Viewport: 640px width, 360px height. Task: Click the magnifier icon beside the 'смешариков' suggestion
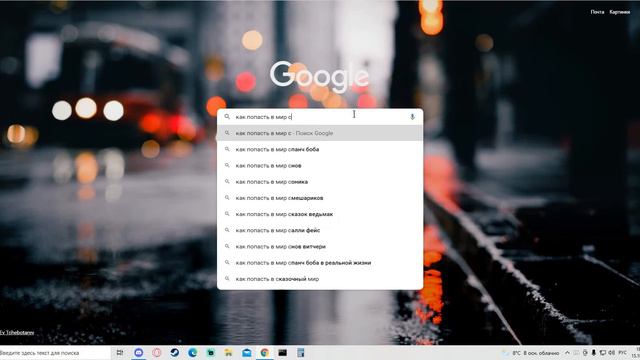click(227, 198)
